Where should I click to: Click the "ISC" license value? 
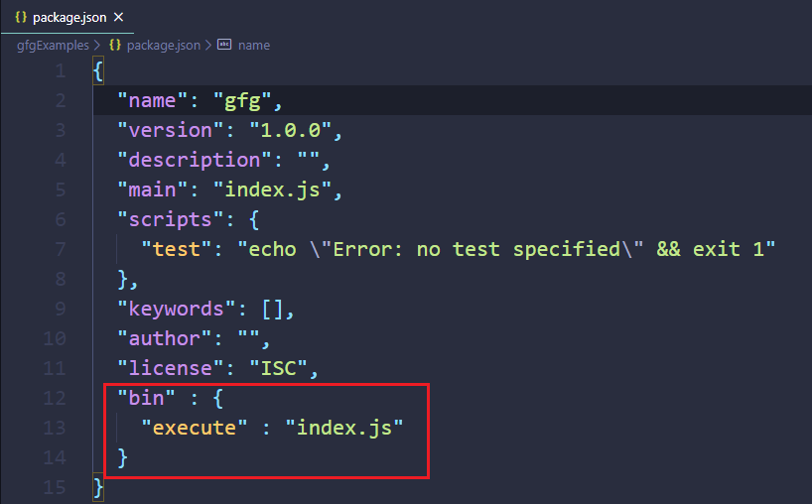point(279,368)
